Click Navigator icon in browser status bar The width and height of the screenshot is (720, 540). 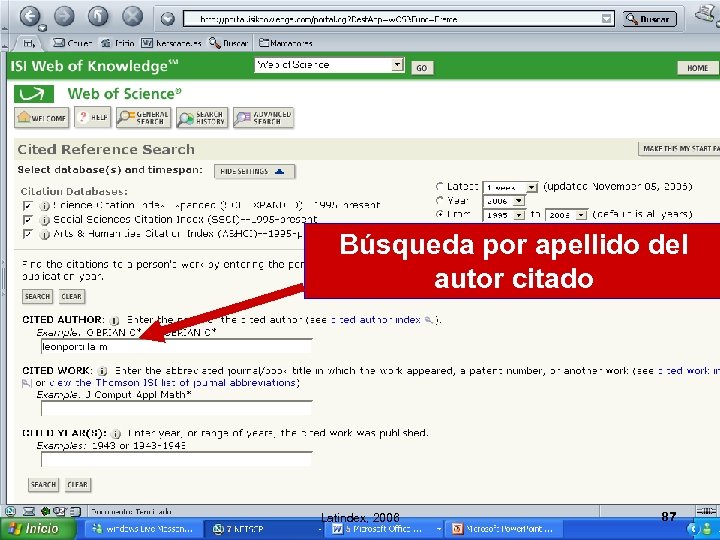(x=11, y=511)
